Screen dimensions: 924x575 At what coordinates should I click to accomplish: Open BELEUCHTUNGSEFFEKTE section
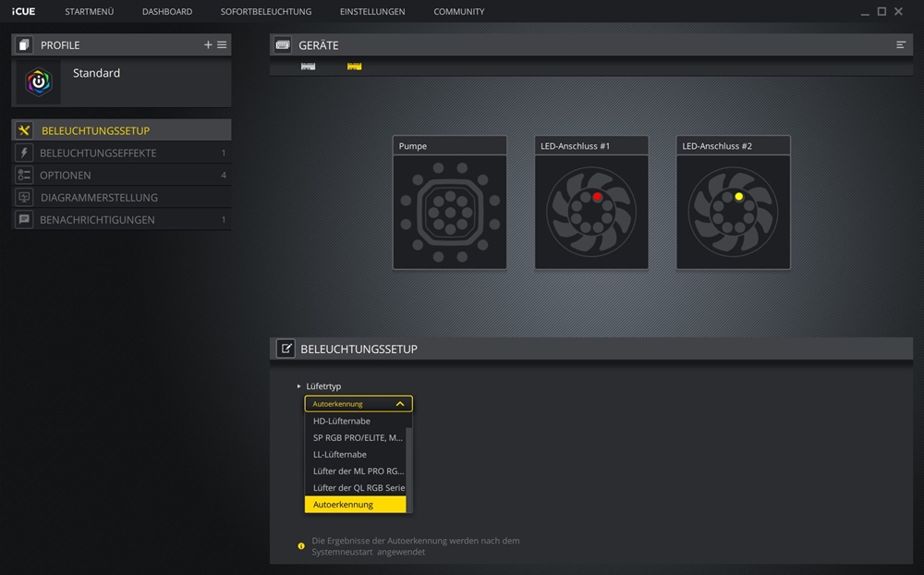click(121, 153)
